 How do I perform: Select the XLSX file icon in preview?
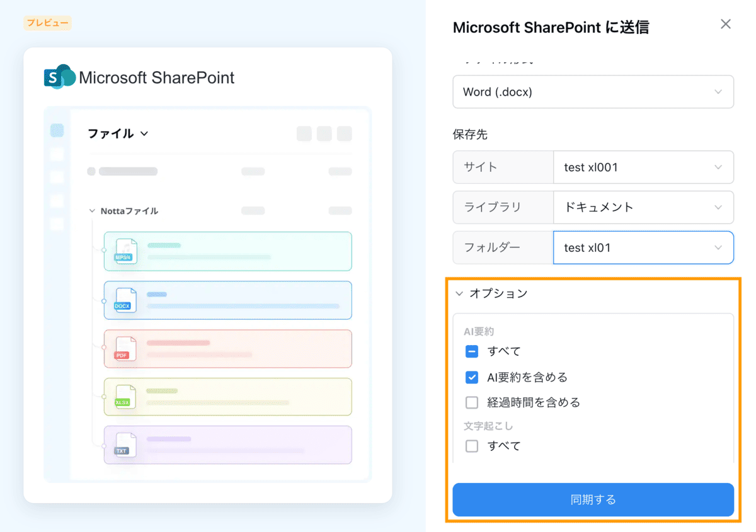coord(125,397)
